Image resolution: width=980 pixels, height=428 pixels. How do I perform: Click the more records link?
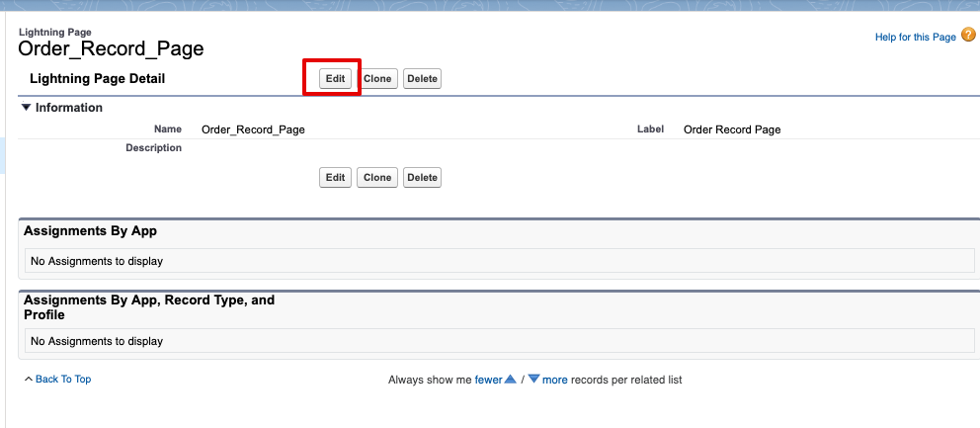coord(554,380)
